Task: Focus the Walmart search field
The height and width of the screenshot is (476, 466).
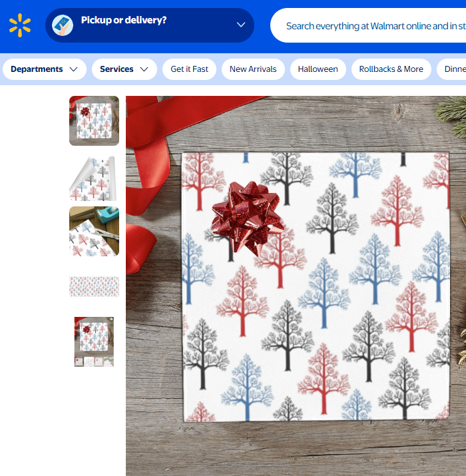Action: 368,25
